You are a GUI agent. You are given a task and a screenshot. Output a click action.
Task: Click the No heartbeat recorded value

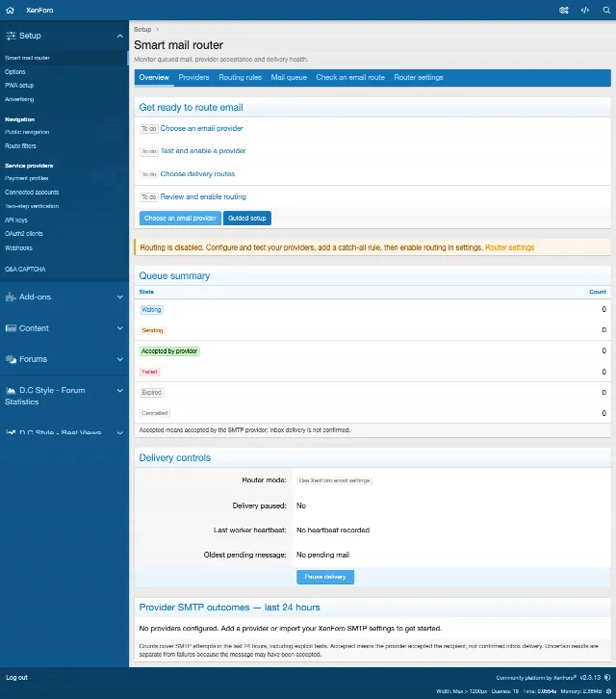click(x=333, y=531)
